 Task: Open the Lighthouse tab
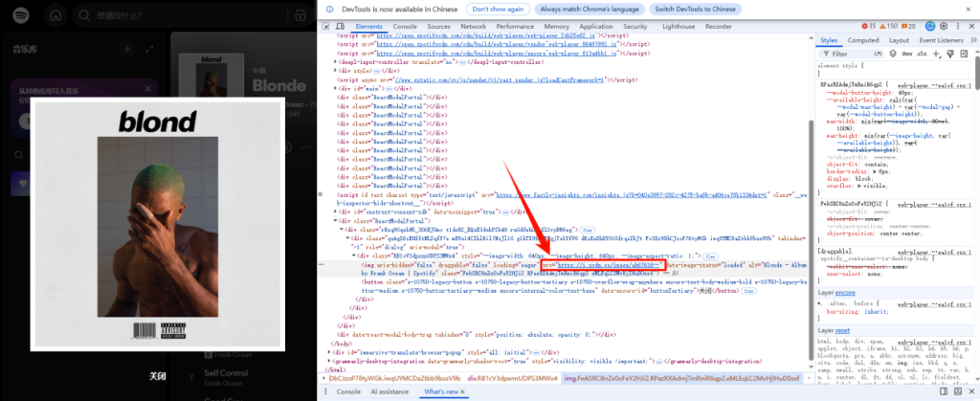tap(679, 26)
